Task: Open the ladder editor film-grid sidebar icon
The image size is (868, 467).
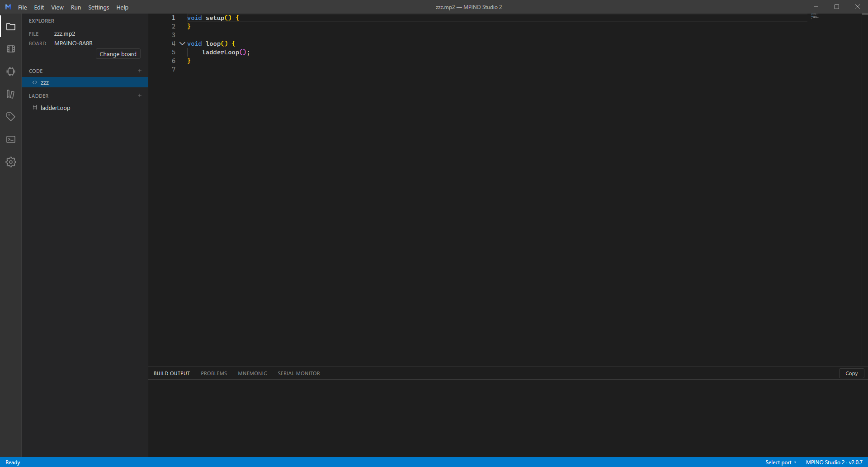Action: click(11, 49)
